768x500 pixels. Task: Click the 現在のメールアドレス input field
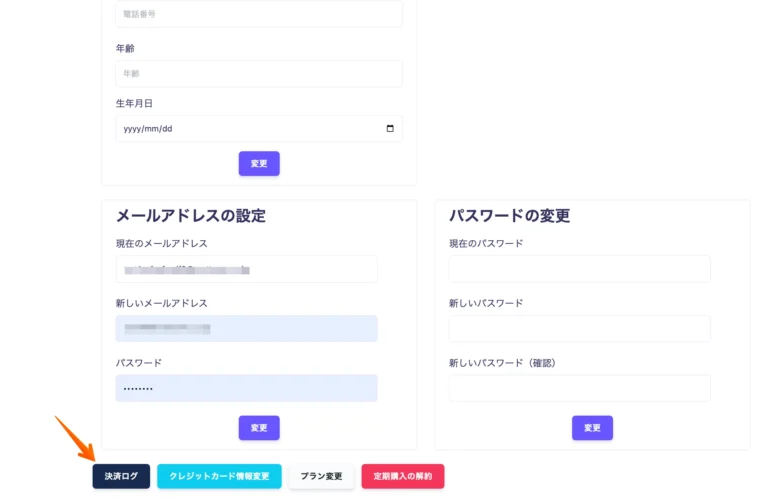coord(246,269)
